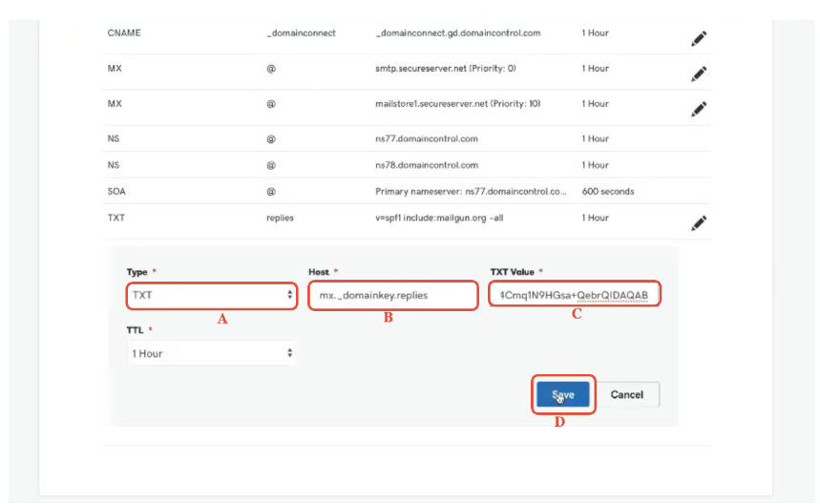
Task: Click the replies name in TXT row
Action: pyautogui.click(x=279, y=218)
